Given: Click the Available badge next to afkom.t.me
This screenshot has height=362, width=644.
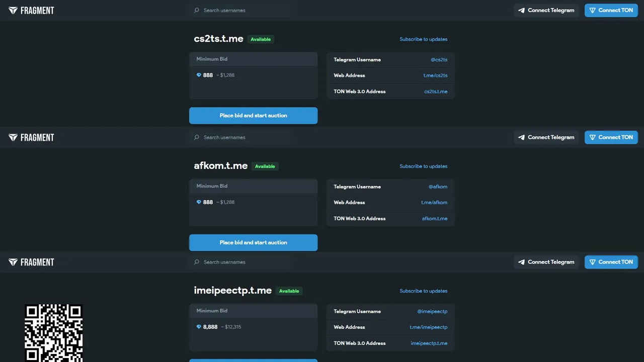Looking at the screenshot, I should click(265, 166).
